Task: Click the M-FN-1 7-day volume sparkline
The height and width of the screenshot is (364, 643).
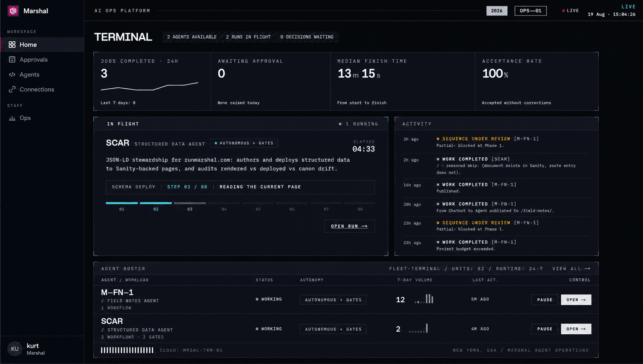Action: tap(424, 299)
